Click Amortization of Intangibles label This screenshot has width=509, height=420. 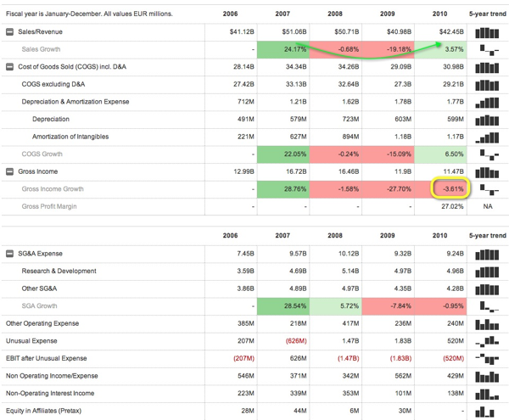pos(70,137)
